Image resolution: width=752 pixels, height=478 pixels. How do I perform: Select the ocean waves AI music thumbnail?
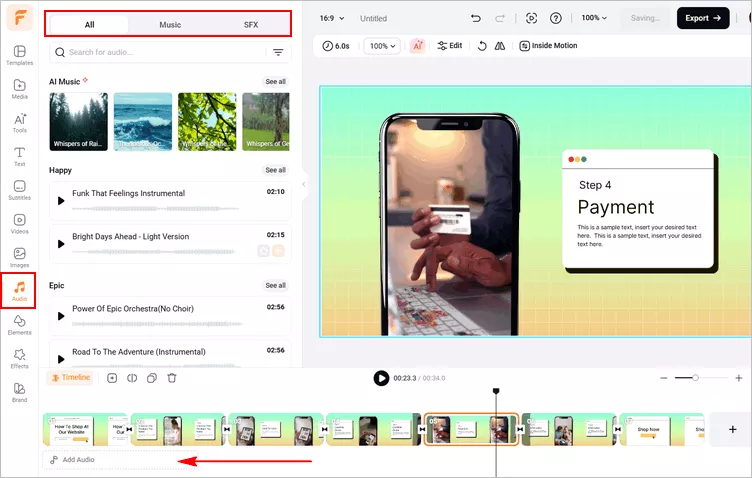click(x=143, y=122)
